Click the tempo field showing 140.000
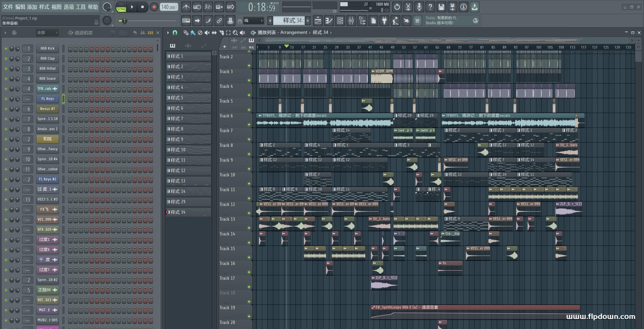Screen dimensions: 644x329 (169, 7)
